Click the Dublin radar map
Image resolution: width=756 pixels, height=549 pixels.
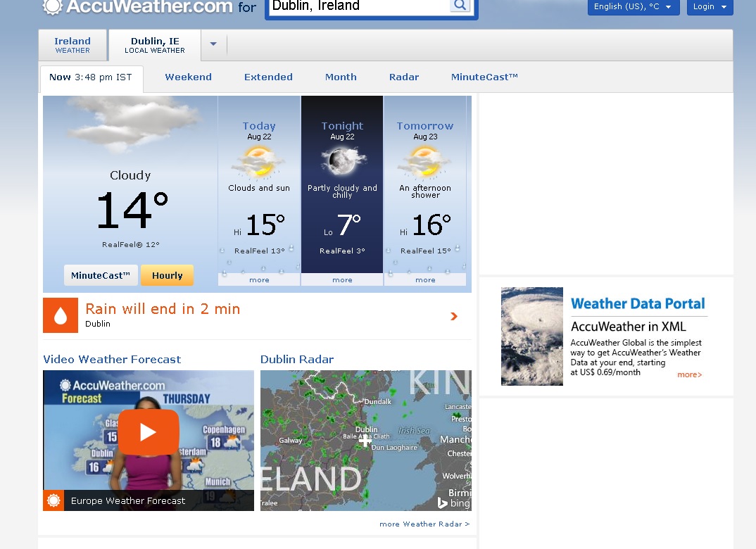tap(366, 441)
